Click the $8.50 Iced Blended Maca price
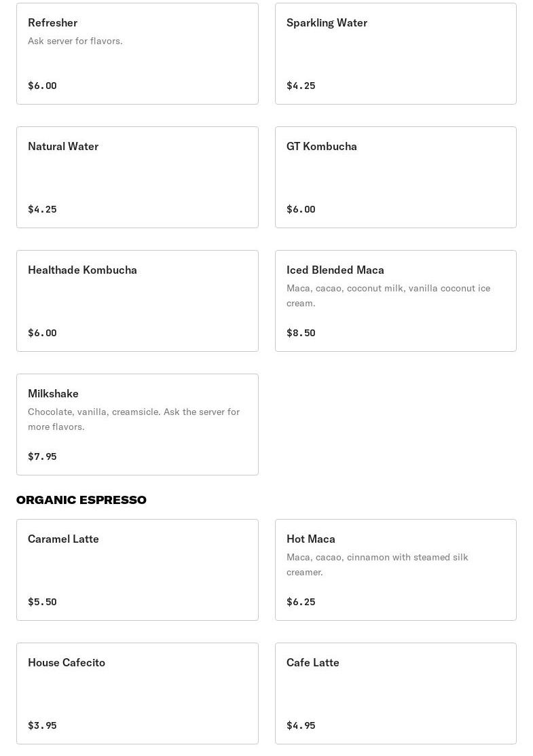Image resolution: width=533 pixels, height=756 pixels. point(301,333)
